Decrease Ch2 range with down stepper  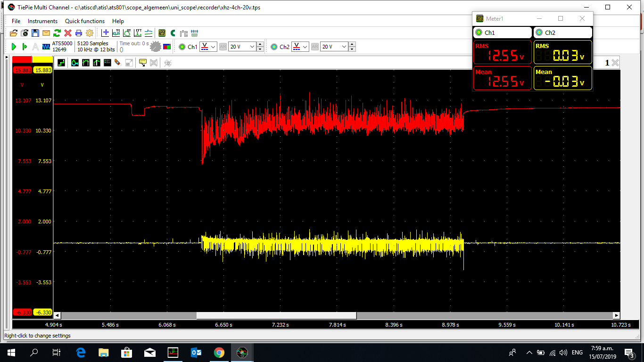tap(352, 49)
